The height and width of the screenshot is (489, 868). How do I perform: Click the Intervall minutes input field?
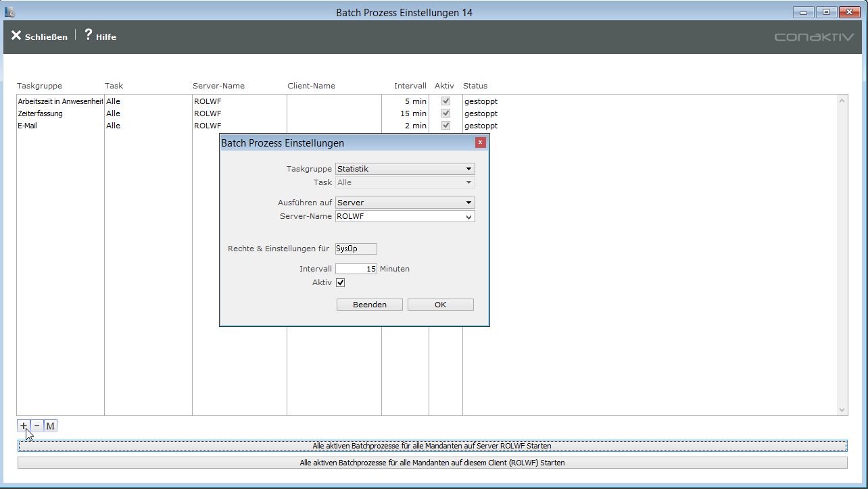point(356,269)
